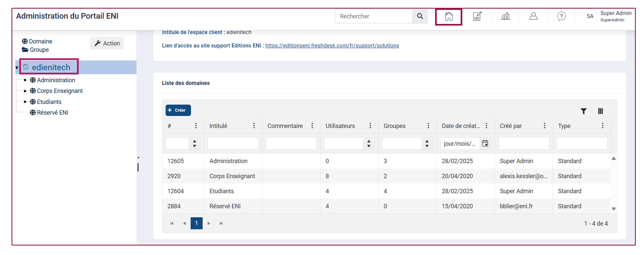This screenshot has width=644, height=255.
Task: Collapse the edienitech tree node
Action: click(x=17, y=68)
